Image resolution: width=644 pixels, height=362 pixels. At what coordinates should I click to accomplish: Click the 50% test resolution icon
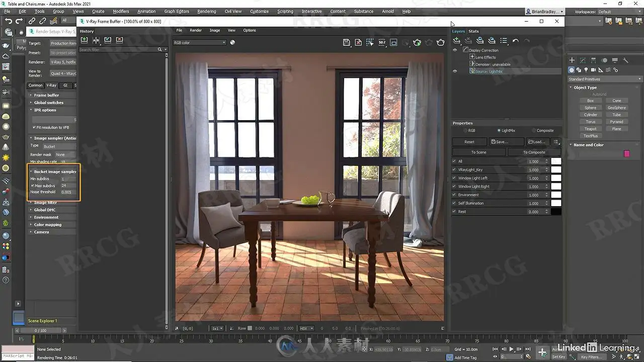coord(382,43)
